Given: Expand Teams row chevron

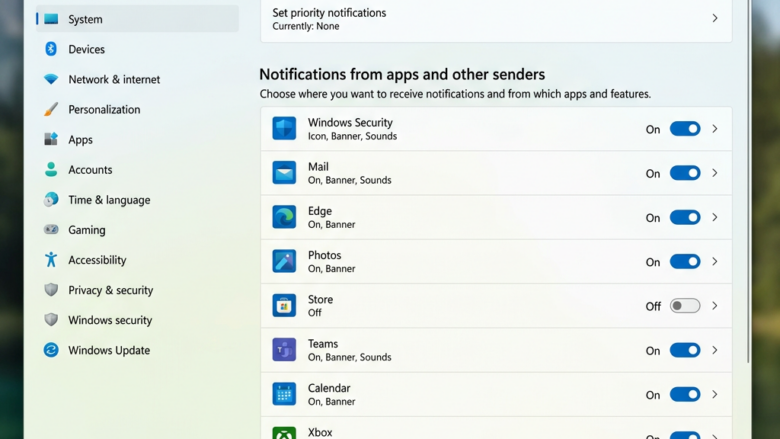Looking at the screenshot, I should coord(715,350).
